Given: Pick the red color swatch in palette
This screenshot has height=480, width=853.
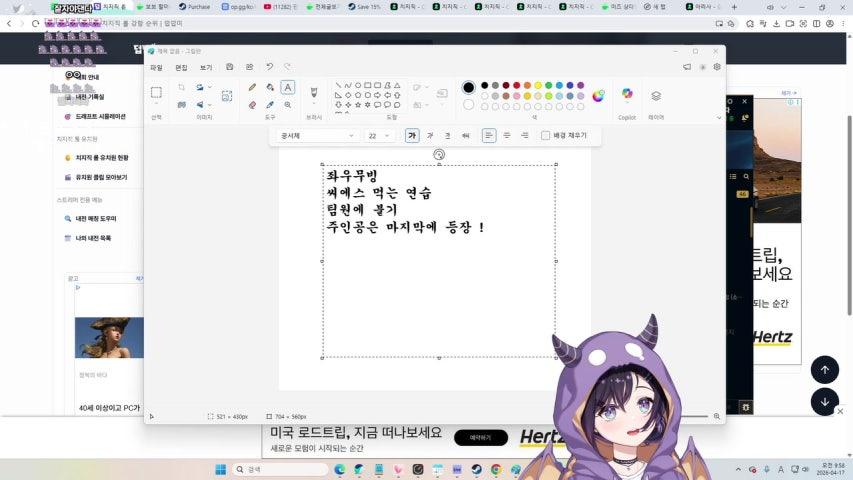Looking at the screenshot, I should [x=517, y=85].
